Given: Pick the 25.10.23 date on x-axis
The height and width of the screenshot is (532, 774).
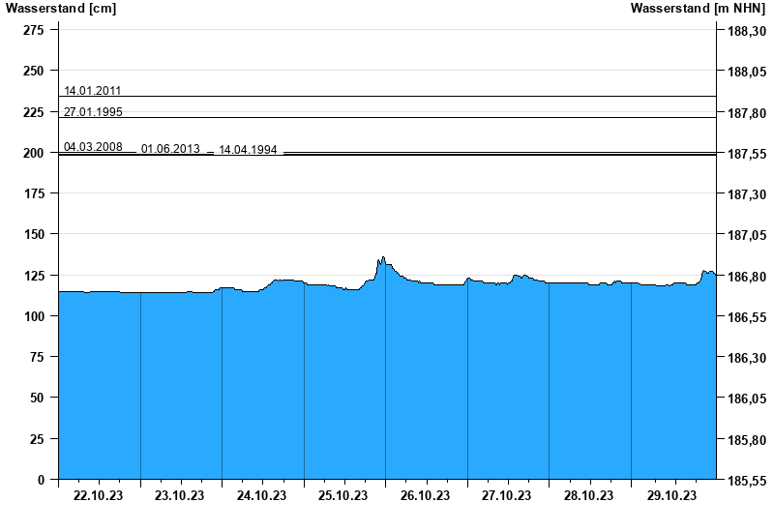Looking at the screenshot, I should [344, 496].
